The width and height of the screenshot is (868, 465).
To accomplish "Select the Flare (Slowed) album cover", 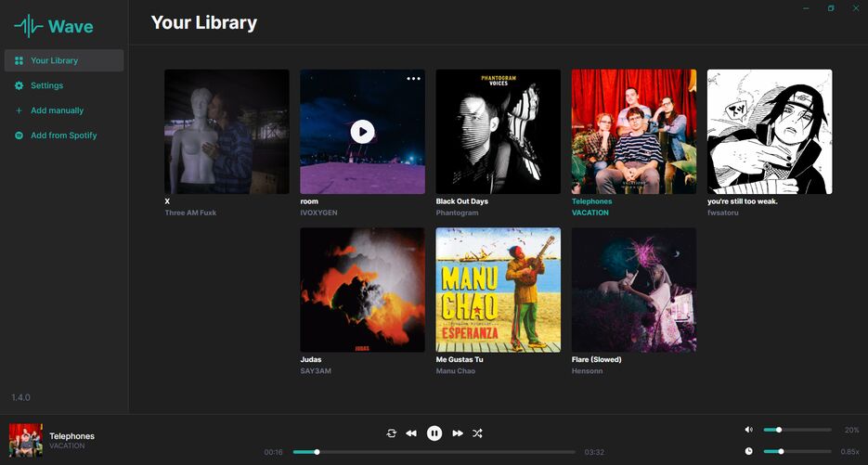I will pyautogui.click(x=634, y=291).
